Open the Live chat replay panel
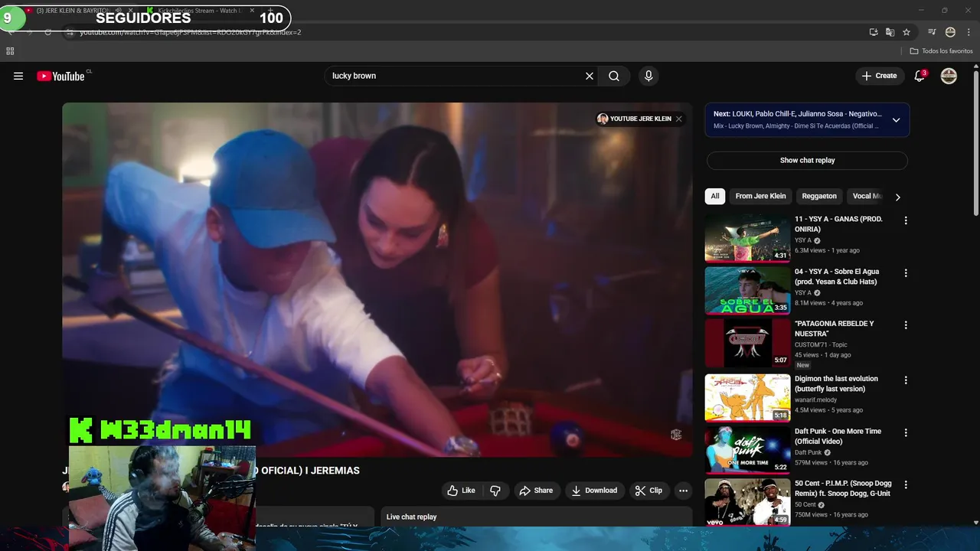Viewport: 980px width, 551px height. click(536, 517)
